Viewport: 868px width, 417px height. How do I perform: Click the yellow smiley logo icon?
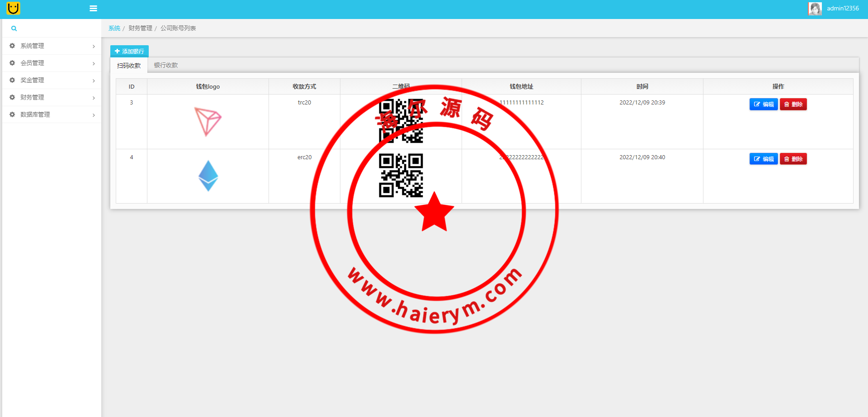[14, 8]
